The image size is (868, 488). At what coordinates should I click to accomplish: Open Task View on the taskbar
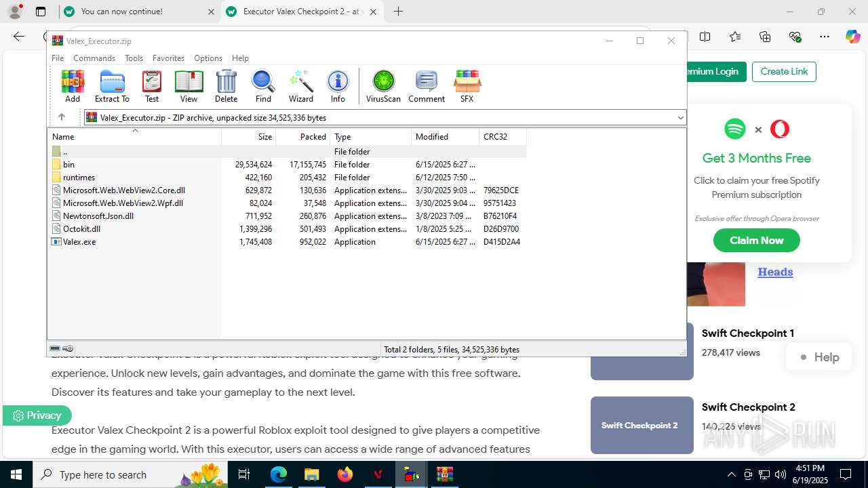(245, 474)
